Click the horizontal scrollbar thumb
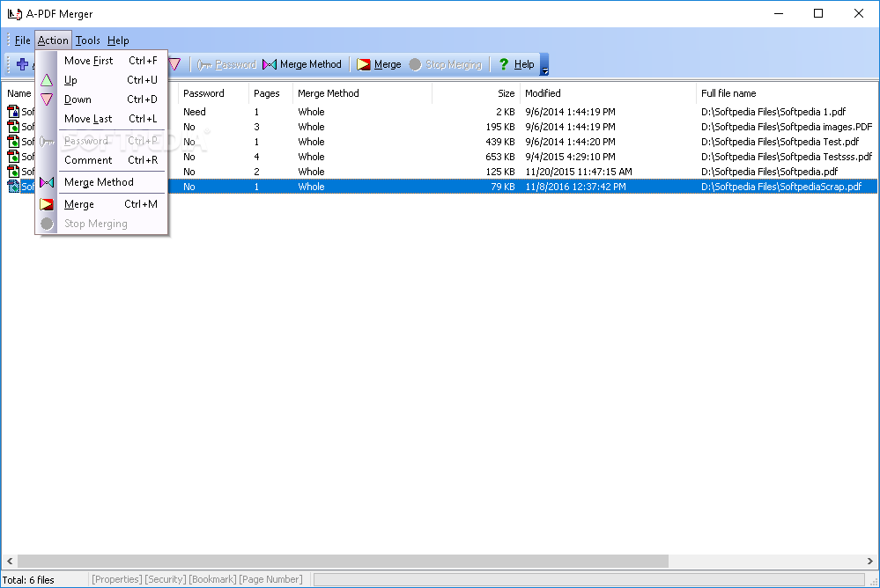 pyautogui.click(x=343, y=561)
